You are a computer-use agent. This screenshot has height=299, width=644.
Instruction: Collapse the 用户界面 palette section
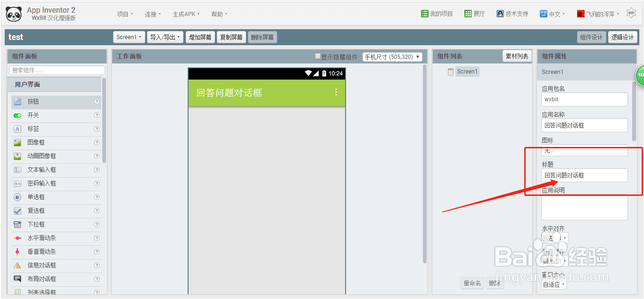55,85
